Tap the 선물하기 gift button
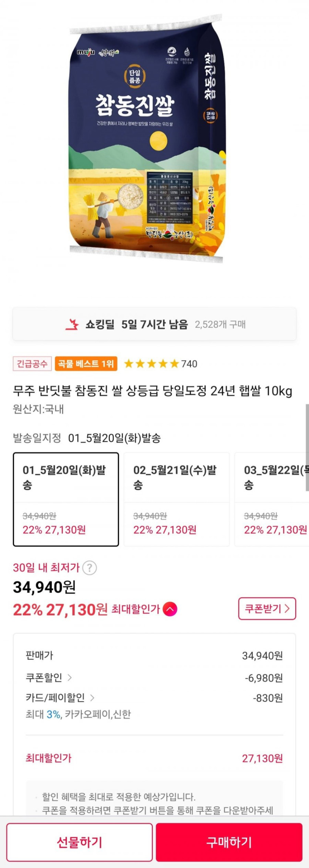The width and height of the screenshot is (309, 868). pyautogui.click(x=80, y=842)
